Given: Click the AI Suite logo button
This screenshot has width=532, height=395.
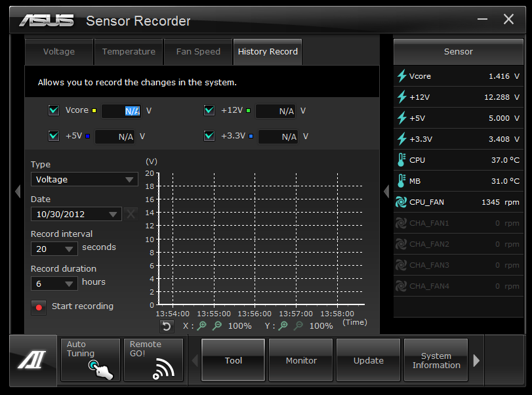Looking at the screenshot, I should click(33, 360).
